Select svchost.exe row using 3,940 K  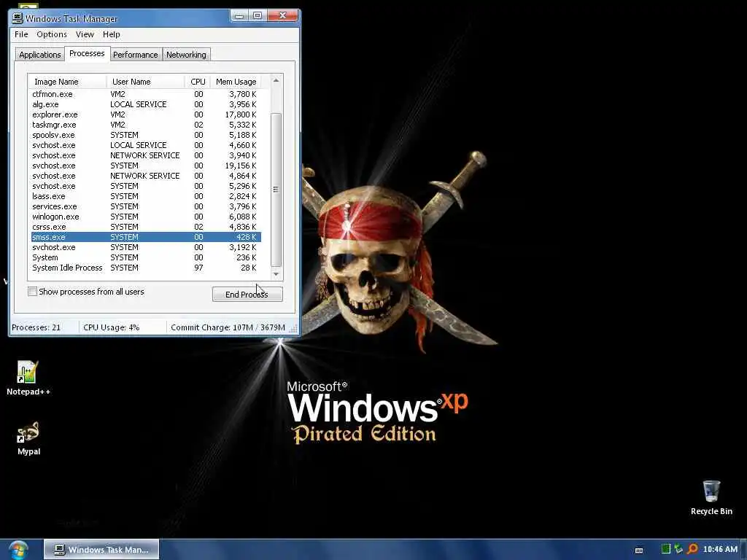tap(146, 156)
